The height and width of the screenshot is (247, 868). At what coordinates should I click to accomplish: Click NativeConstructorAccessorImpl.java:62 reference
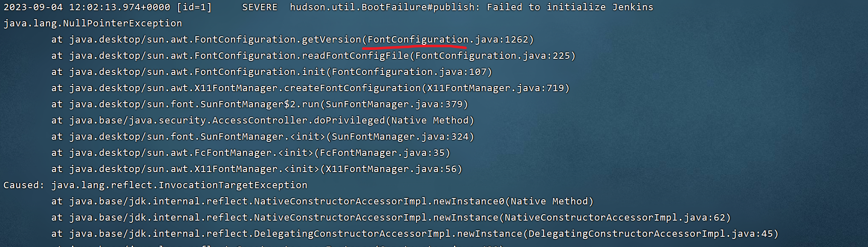pyautogui.click(x=614, y=218)
